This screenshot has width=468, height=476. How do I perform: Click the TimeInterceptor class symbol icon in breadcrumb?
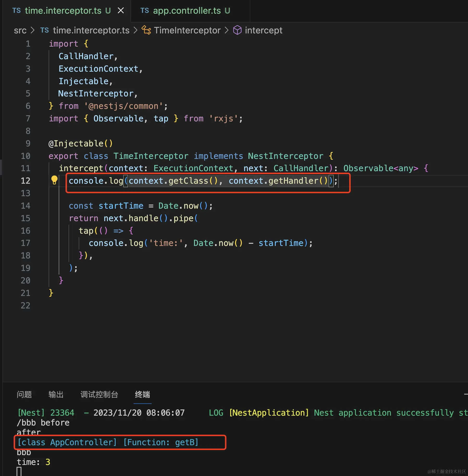coord(146,30)
